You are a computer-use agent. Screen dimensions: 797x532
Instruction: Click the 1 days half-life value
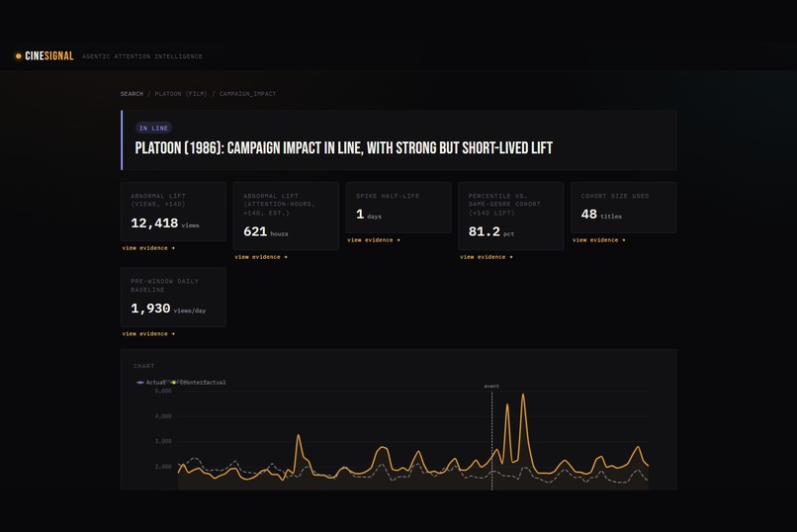point(369,215)
